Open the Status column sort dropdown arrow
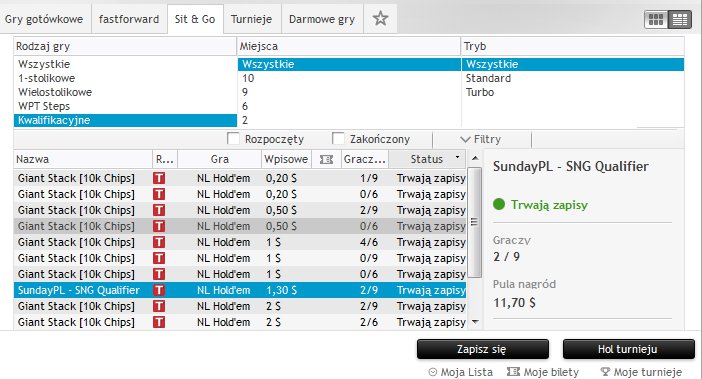Screen dimensions: 702x379 457,158
